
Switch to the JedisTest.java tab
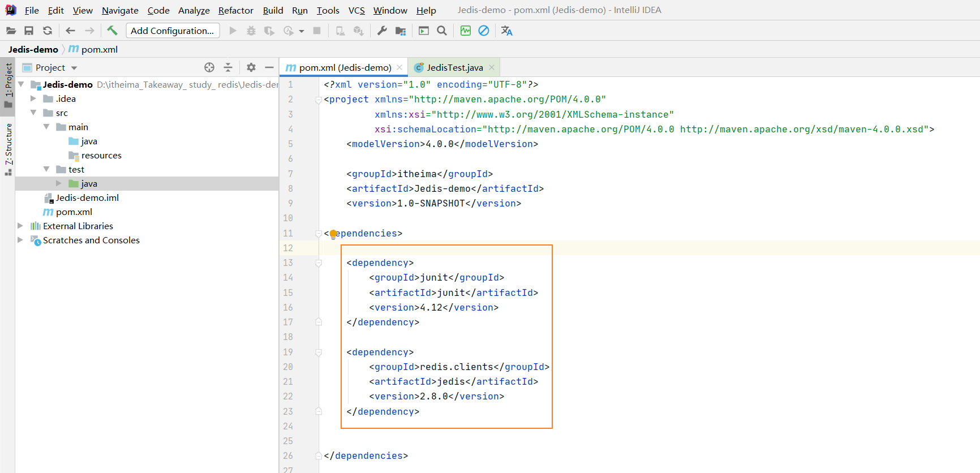455,67
